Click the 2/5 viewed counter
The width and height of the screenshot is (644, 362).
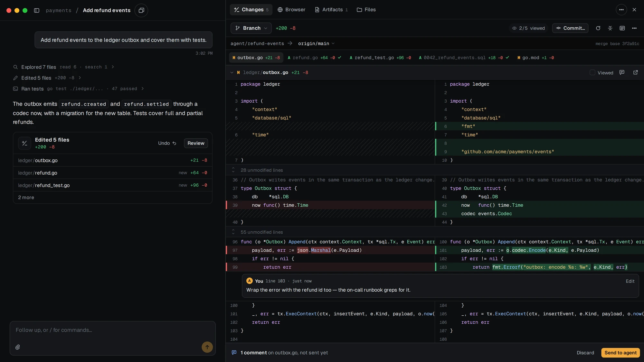coord(528,28)
